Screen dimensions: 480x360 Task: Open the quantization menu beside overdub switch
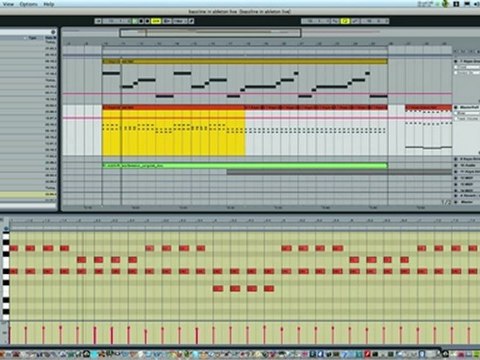coord(180,21)
